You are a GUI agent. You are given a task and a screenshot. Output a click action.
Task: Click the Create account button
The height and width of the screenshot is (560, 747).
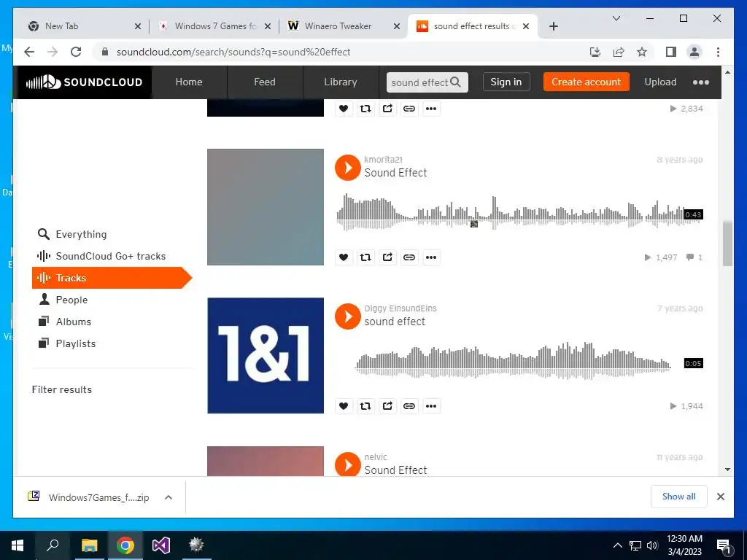(586, 82)
